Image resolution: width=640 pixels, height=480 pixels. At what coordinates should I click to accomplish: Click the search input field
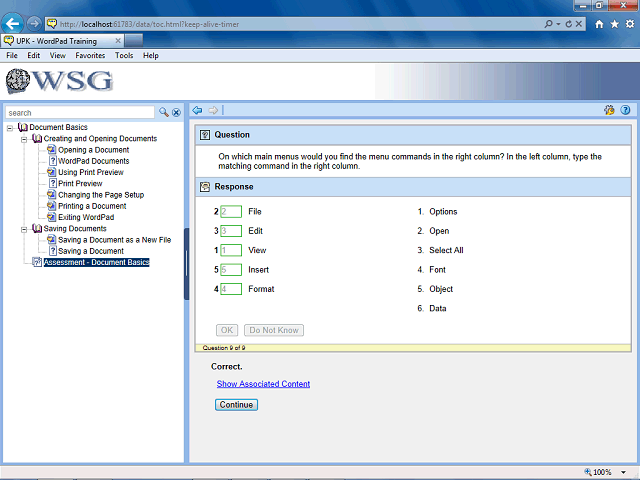80,113
